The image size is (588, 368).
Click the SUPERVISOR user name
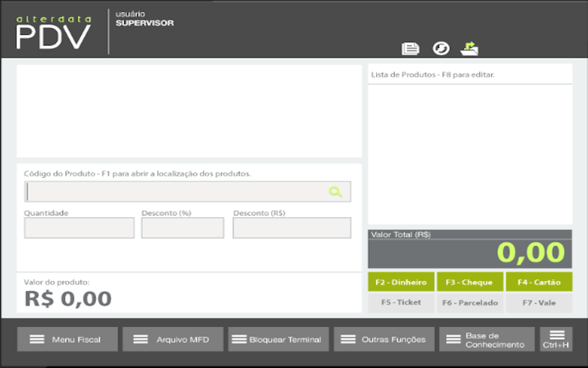click(x=145, y=23)
